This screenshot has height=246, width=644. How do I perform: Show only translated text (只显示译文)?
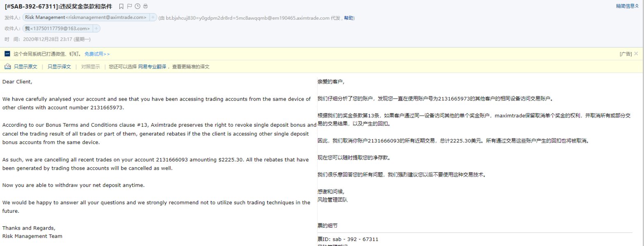59,67
